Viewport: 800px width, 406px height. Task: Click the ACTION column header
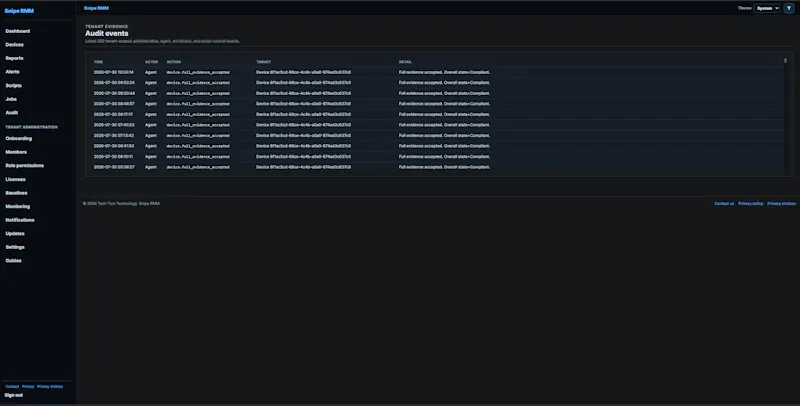[x=173, y=62]
